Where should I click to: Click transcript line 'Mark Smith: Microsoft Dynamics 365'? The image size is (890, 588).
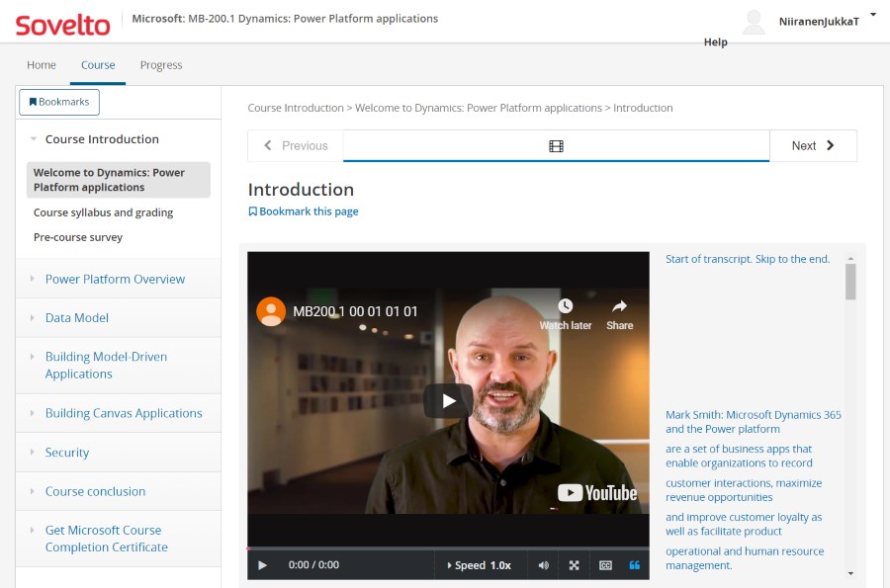754,422
